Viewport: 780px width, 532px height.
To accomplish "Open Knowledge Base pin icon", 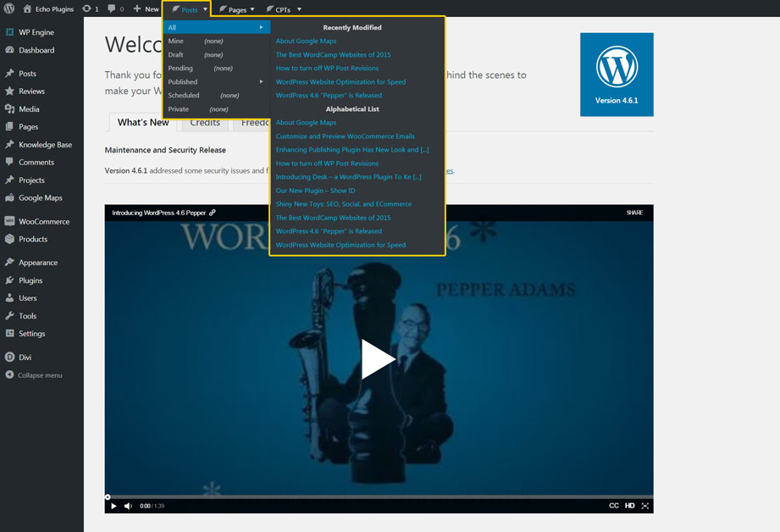I will click(9, 144).
